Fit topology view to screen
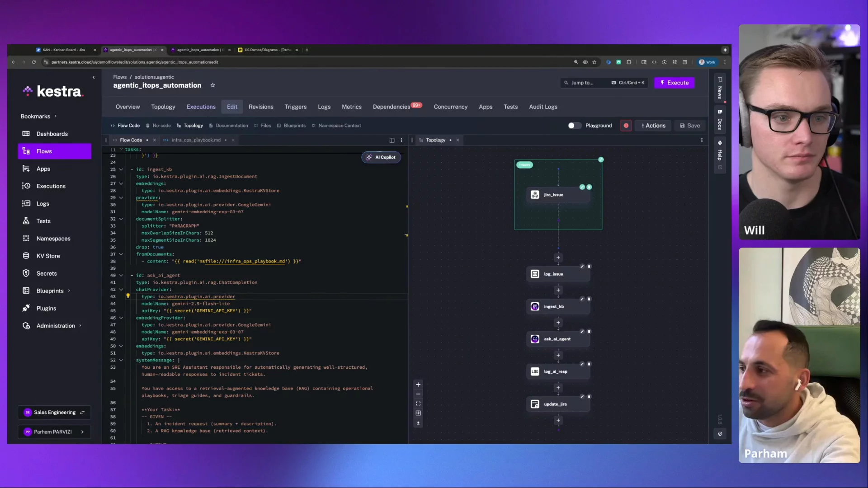The height and width of the screenshot is (488, 868). [418, 404]
